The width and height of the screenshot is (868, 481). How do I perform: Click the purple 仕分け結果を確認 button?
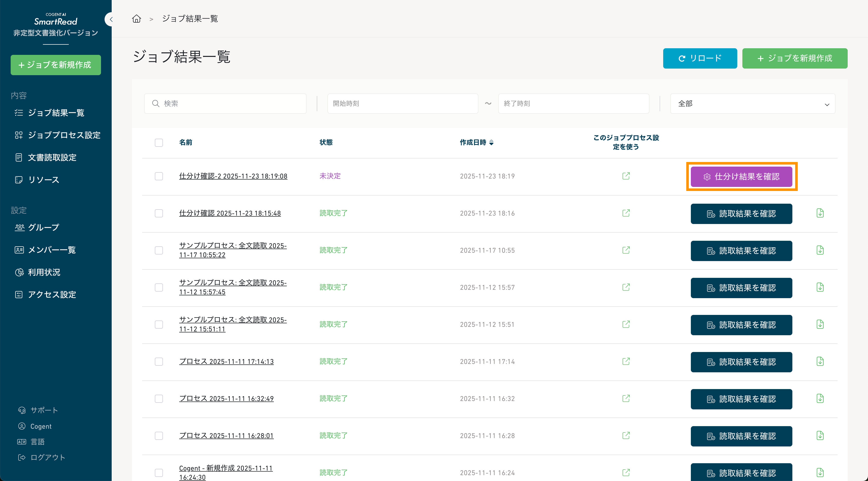tap(741, 177)
